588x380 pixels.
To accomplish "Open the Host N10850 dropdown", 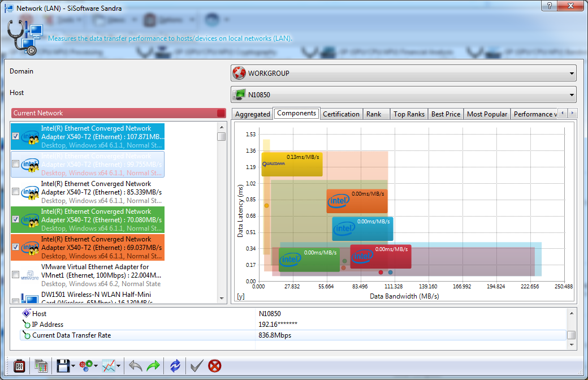I will click(x=404, y=94).
